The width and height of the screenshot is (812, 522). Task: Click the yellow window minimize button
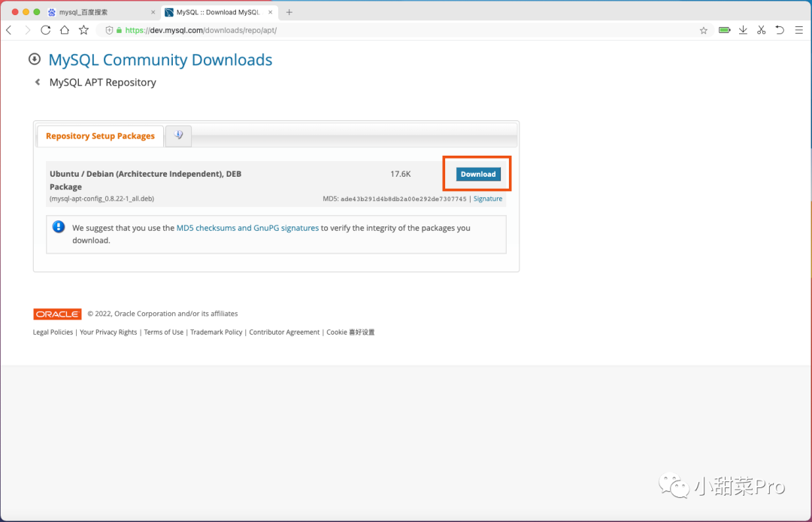(26, 12)
